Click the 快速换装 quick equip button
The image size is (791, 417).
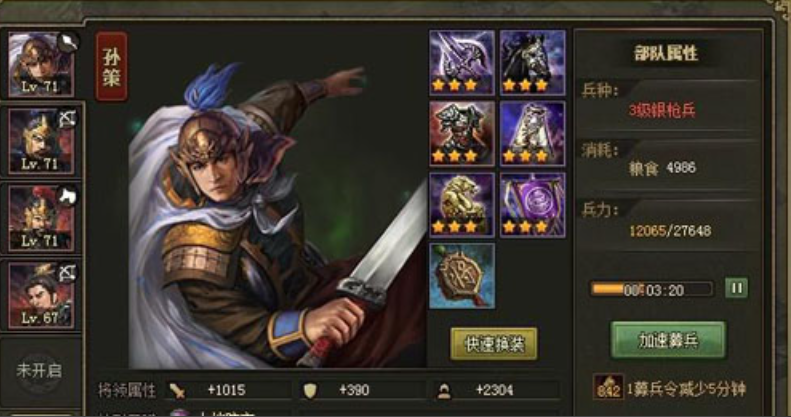(x=494, y=344)
